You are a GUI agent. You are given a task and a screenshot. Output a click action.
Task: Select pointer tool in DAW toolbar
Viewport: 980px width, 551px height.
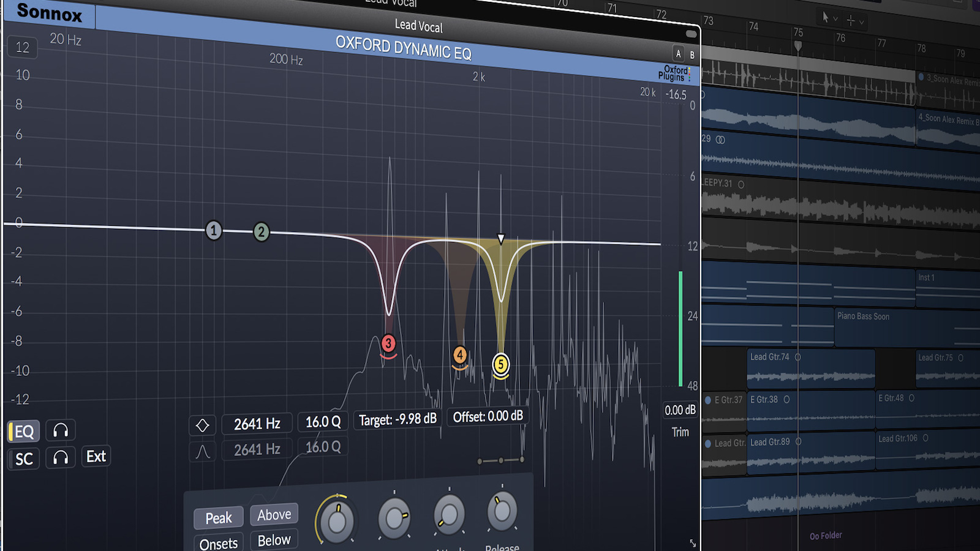(825, 18)
